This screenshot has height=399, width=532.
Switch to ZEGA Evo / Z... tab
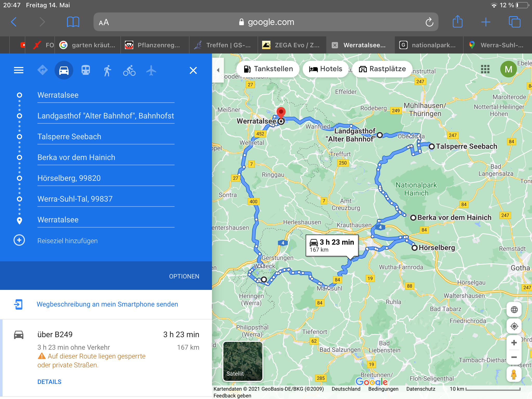pyautogui.click(x=292, y=45)
